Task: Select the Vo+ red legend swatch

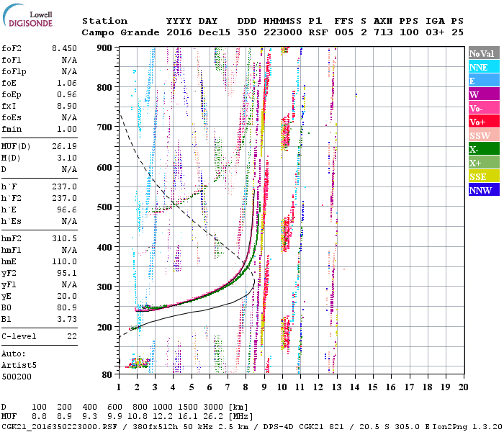Action: pos(484,122)
